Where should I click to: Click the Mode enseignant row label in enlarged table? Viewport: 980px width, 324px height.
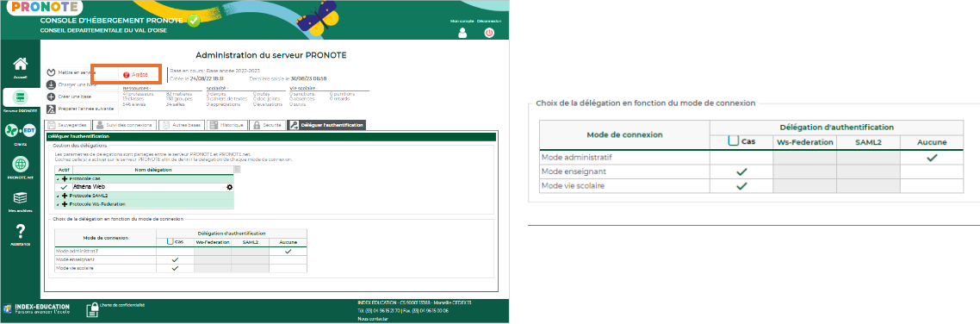pyautogui.click(x=574, y=171)
